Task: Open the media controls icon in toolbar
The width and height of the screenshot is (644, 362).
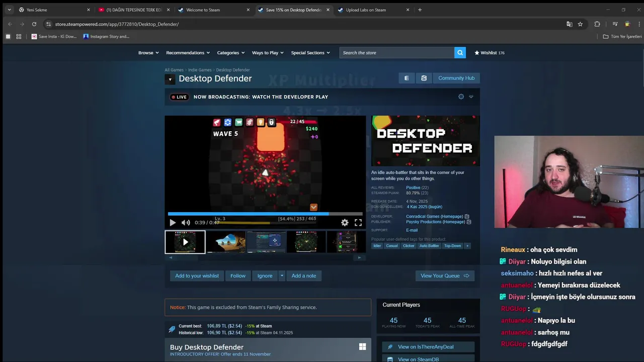Action: tap(615, 24)
